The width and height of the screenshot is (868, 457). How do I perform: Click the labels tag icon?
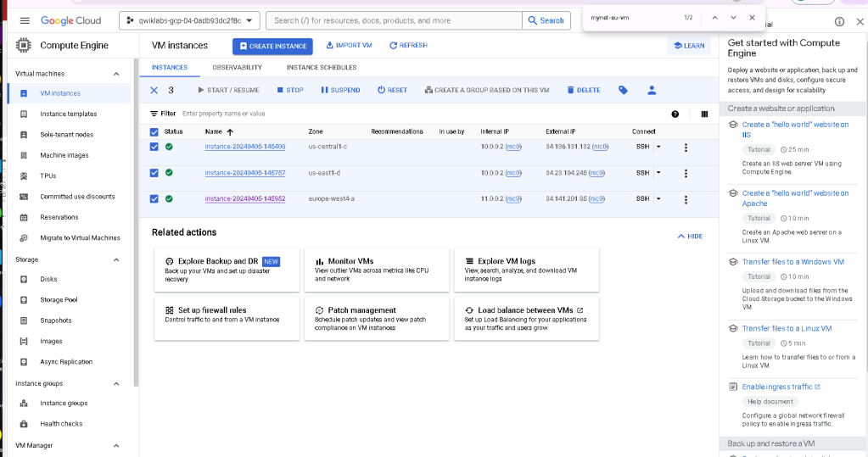coord(623,90)
